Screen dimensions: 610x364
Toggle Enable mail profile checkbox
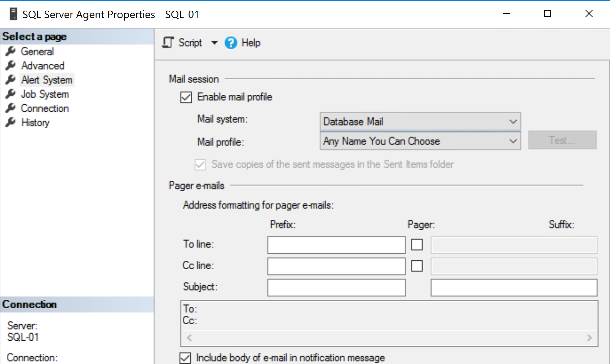[x=186, y=97]
